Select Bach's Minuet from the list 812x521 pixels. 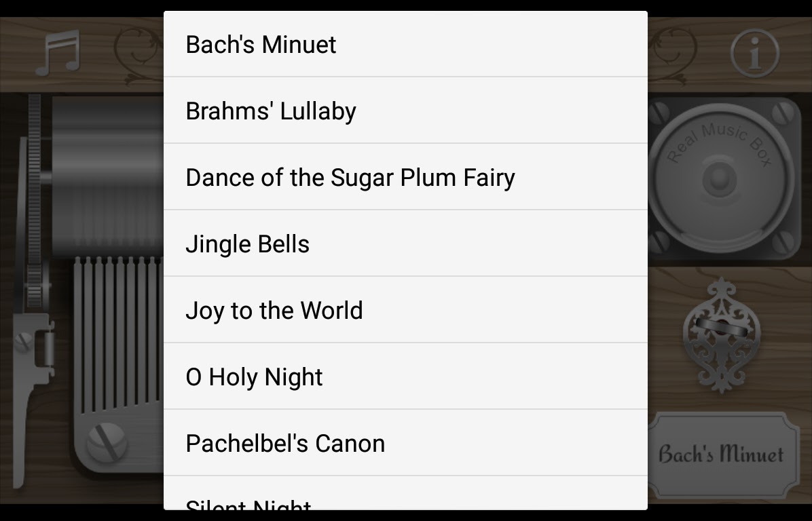[405, 45]
